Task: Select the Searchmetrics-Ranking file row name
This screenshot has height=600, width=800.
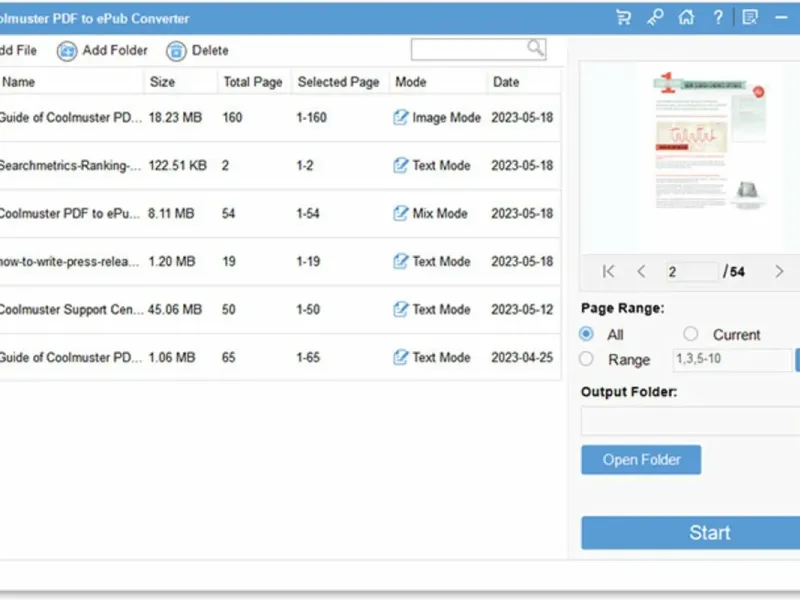Action: 70,165
